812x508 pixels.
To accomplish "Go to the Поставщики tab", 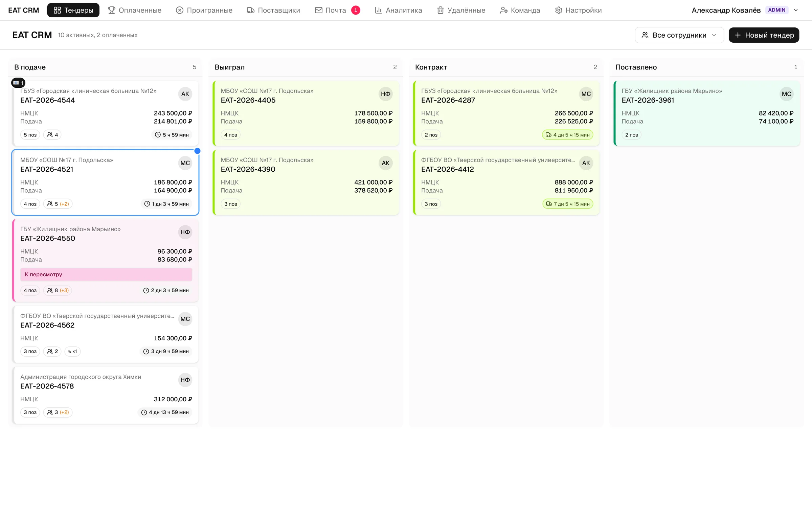I will tap(273, 10).
